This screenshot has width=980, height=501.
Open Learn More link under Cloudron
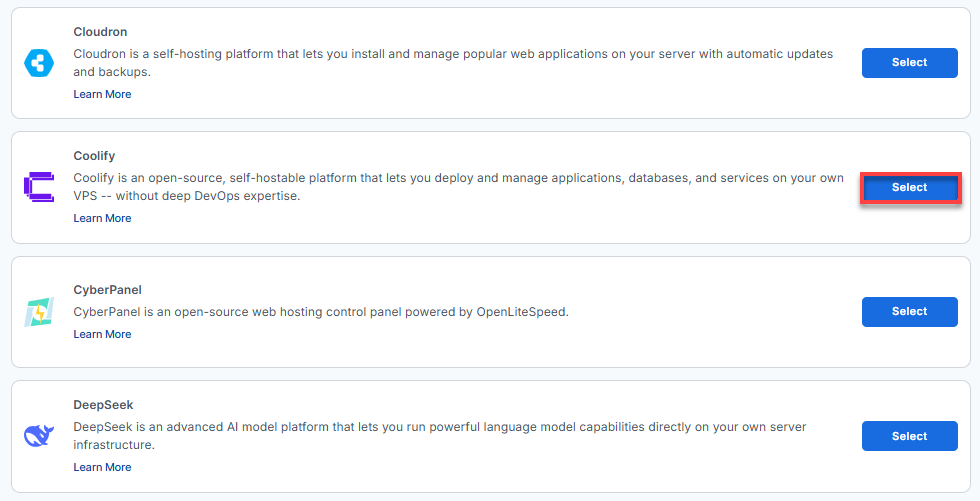click(x=102, y=94)
